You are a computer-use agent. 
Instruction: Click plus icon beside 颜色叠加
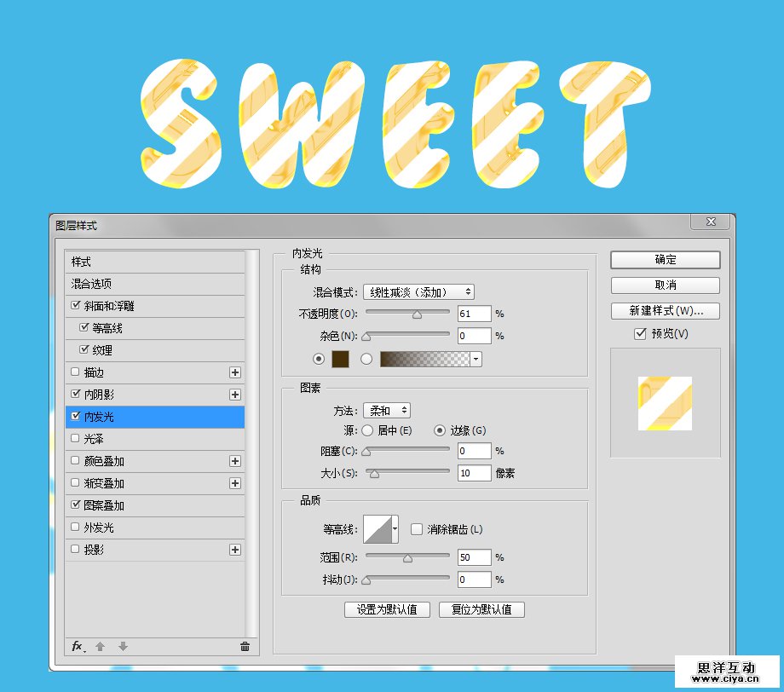(x=235, y=461)
